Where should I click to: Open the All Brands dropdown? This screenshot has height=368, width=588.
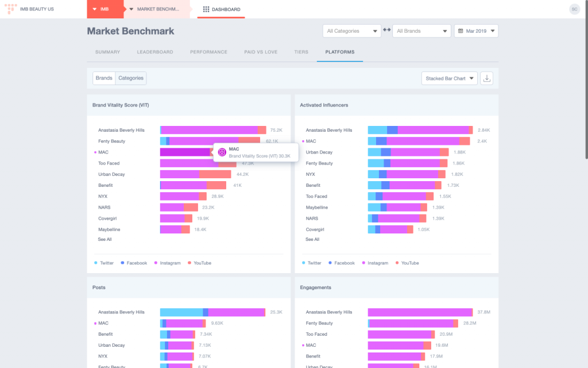pos(421,31)
